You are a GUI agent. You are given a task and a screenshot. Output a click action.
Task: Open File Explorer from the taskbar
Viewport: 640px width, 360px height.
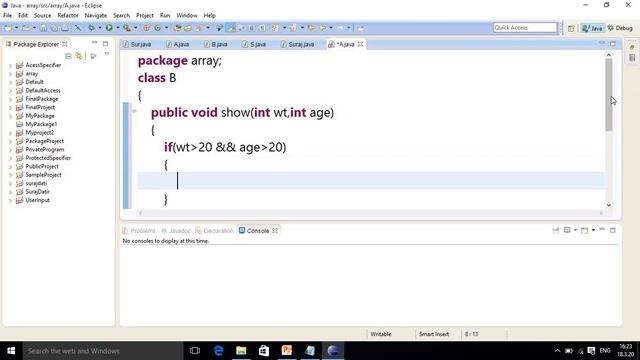241,351
